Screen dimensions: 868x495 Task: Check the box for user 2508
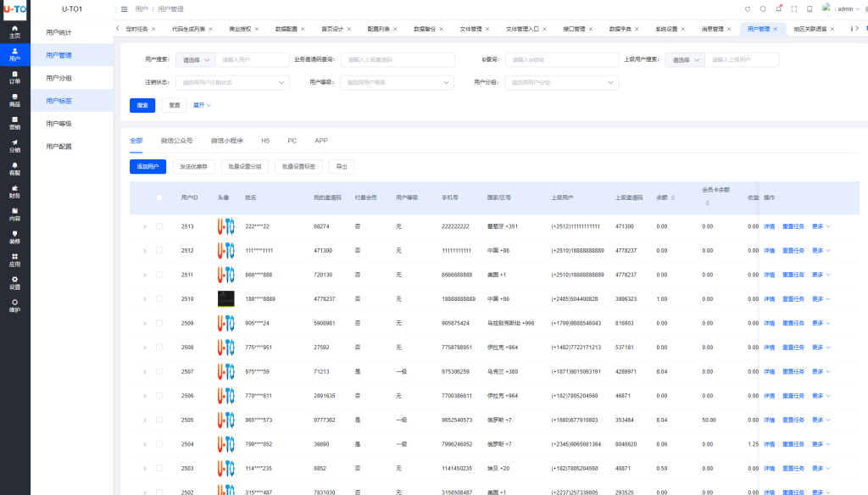point(159,348)
